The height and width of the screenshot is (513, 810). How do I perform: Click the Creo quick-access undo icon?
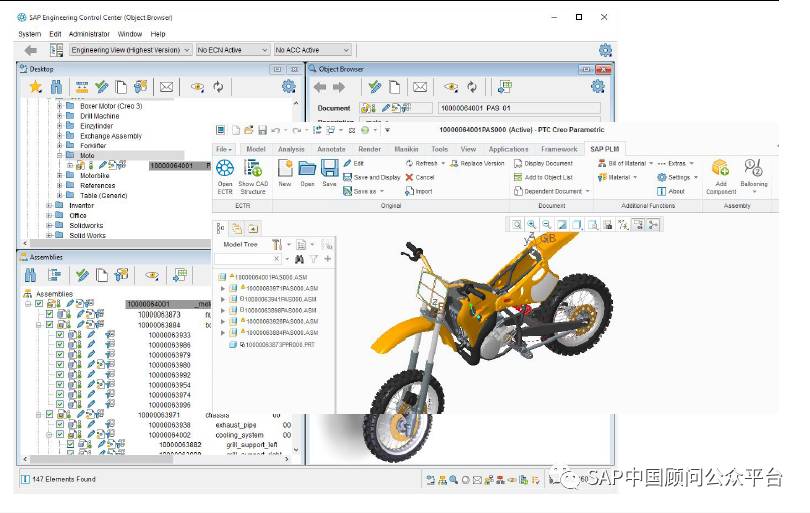276,130
